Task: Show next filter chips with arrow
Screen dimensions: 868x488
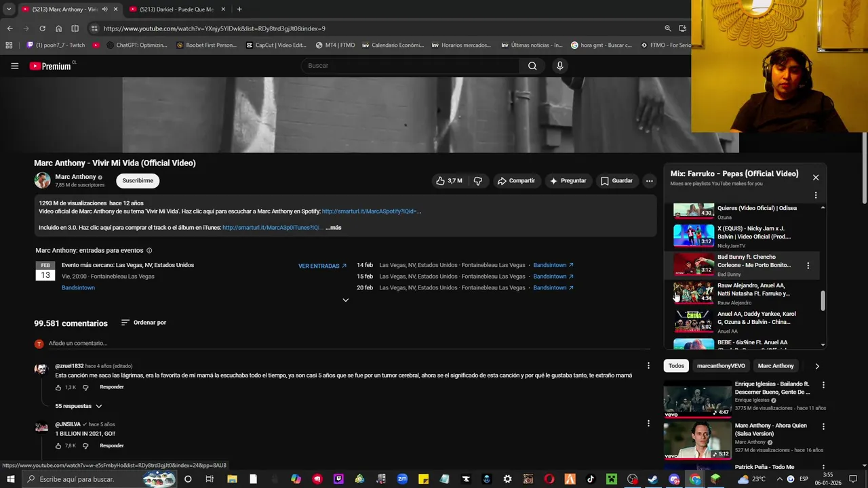Action: click(816, 366)
